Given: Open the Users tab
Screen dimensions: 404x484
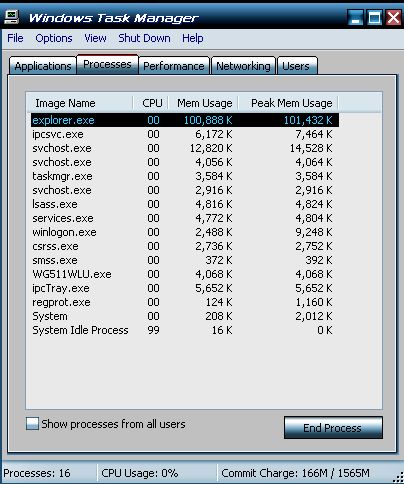Looking at the screenshot, I should point(296,66).
